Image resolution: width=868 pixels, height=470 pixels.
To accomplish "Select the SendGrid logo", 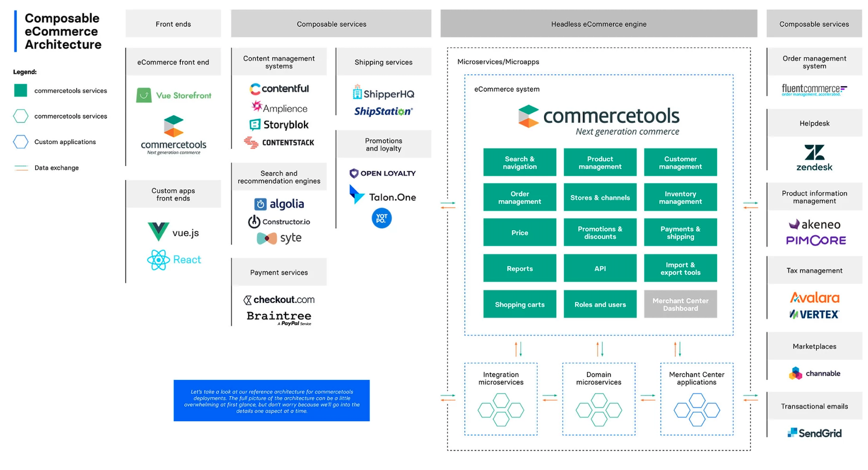I will click(x=814, y=433).
